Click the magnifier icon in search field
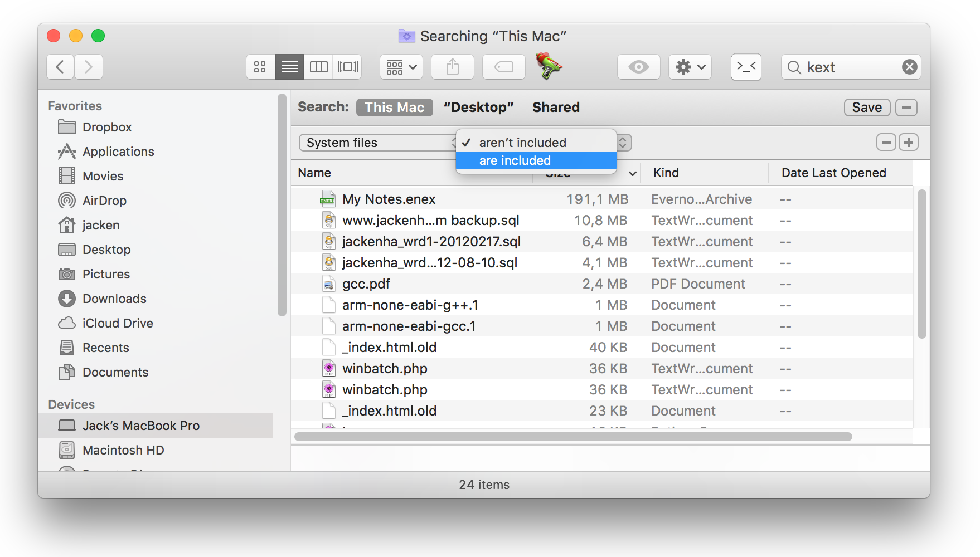This screenshot has width=980, height=557. [x=794, y=67]
